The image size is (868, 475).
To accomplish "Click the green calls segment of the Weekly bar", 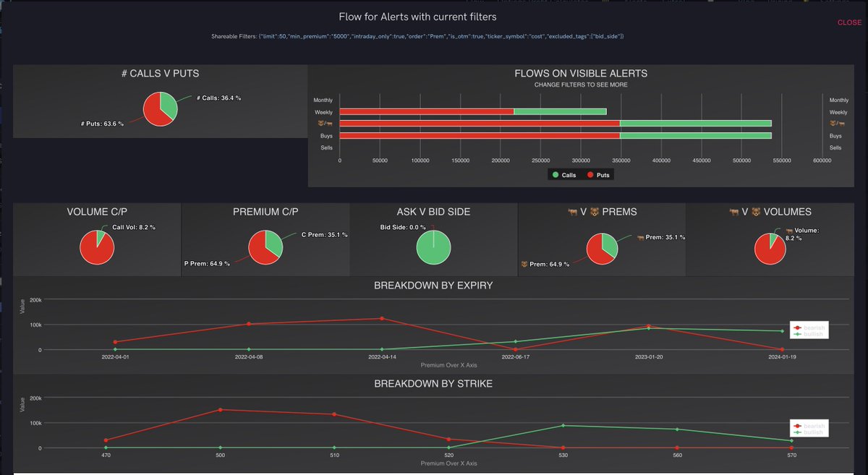I will [x=561, y=111].
